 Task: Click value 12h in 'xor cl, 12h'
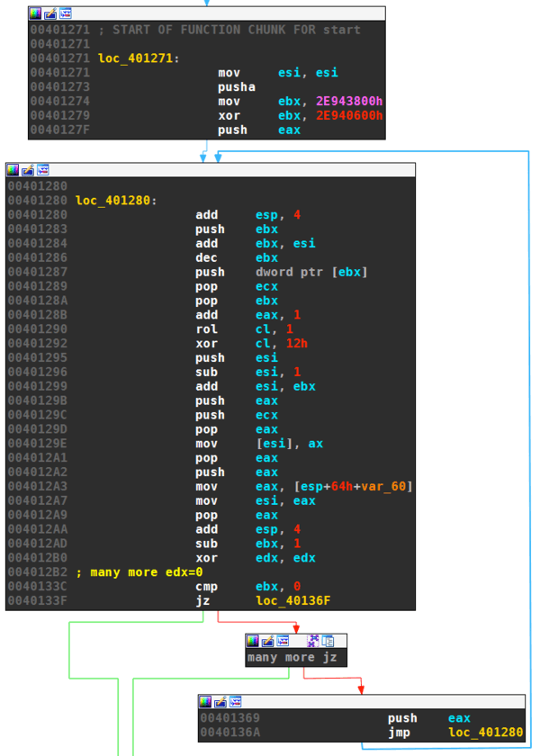pos(296,344)
